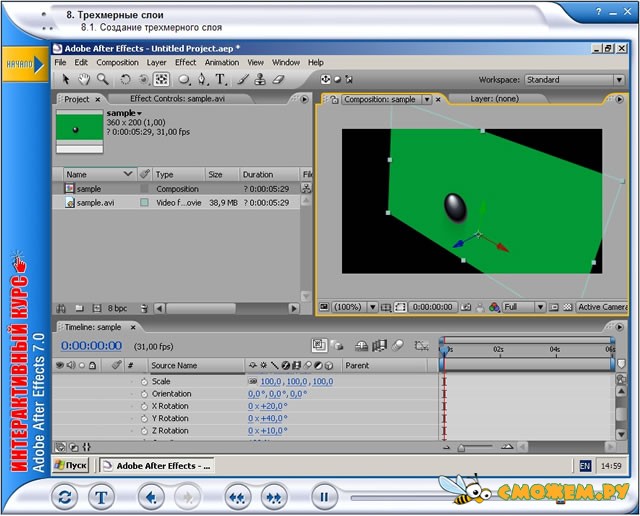Toggle Title/Action Safe grid button
The image size is (640, 516).
point(386,307)
